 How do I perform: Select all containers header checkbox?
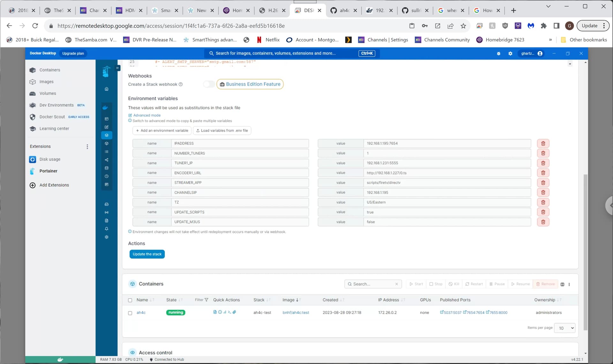coord(130,300)
